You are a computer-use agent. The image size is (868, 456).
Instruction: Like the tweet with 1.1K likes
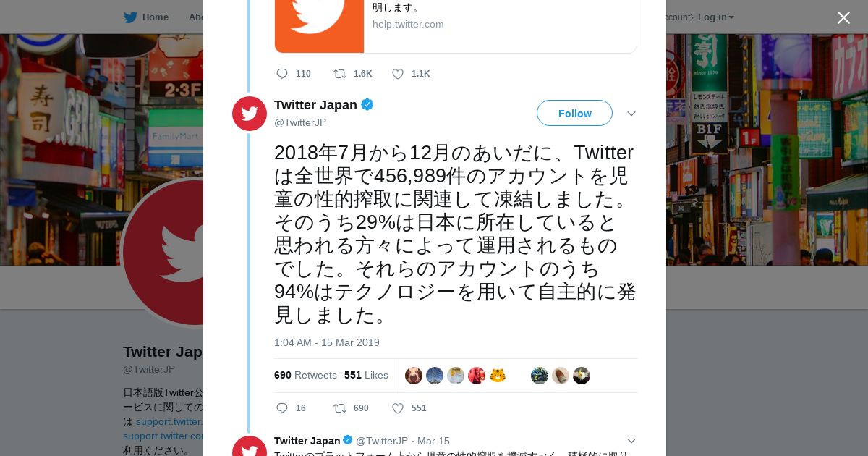point(397,74)
